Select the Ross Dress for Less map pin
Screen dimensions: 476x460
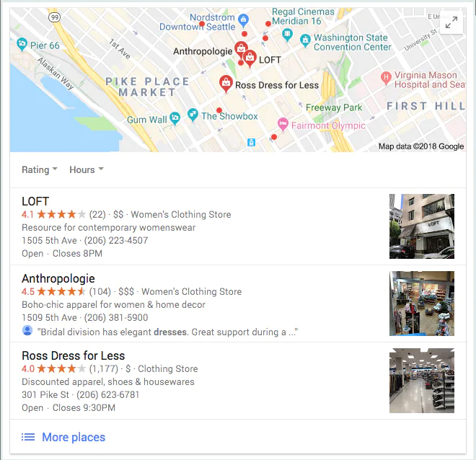coord(226,84)
